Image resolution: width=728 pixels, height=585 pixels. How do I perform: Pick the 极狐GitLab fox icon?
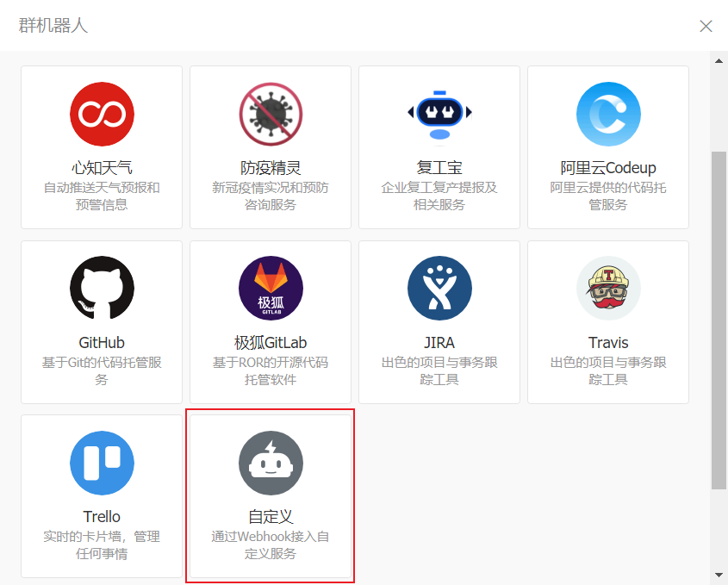point(271,289)
